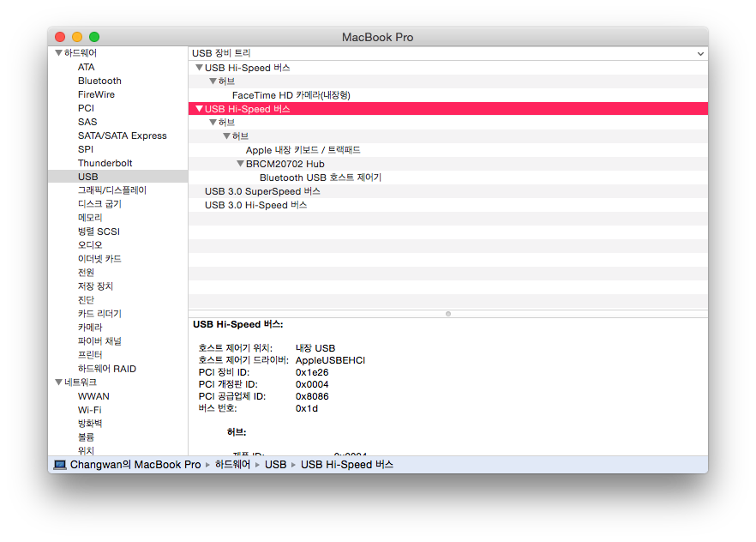Open 오디오 in the sidebar
Image resolution: width=756 pixels, height=542 pixels.
click(90, 245)
